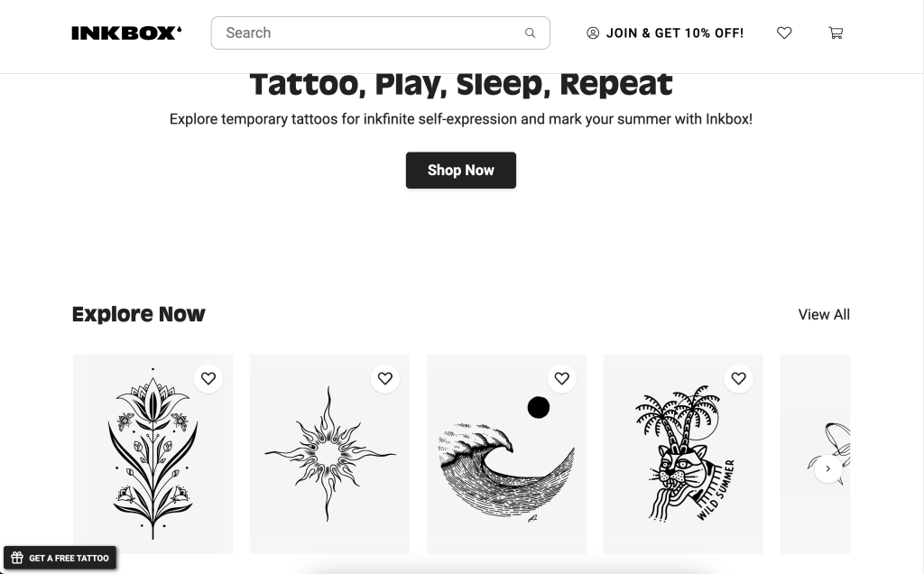The height and width of the screenshot is (574, 924).
Task: Open View All tattoos link
Action: (x=824, y=314)
